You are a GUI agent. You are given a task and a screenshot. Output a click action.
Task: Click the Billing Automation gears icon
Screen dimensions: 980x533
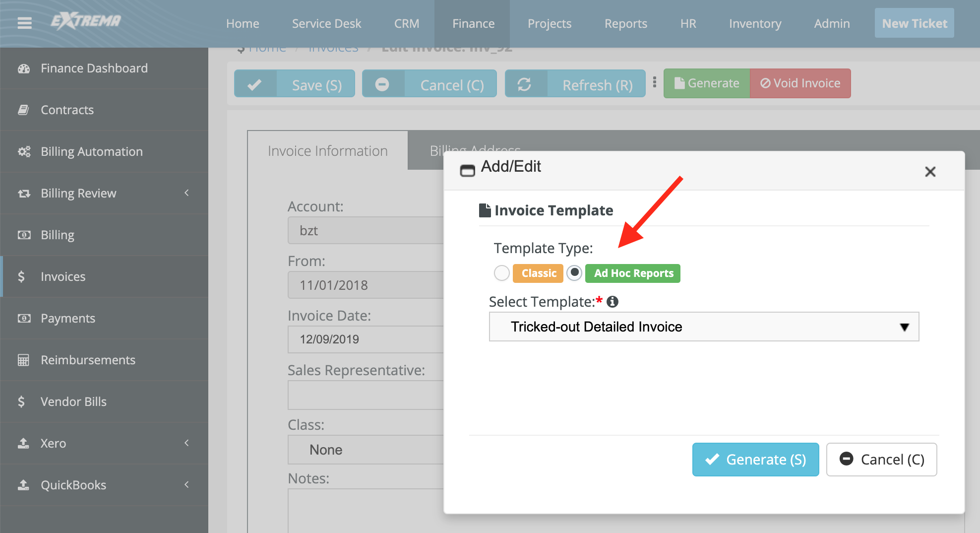coord(24,152)
